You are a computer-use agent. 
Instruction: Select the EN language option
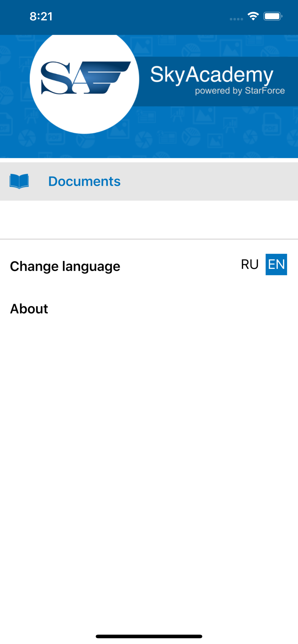tap(276, 264)
